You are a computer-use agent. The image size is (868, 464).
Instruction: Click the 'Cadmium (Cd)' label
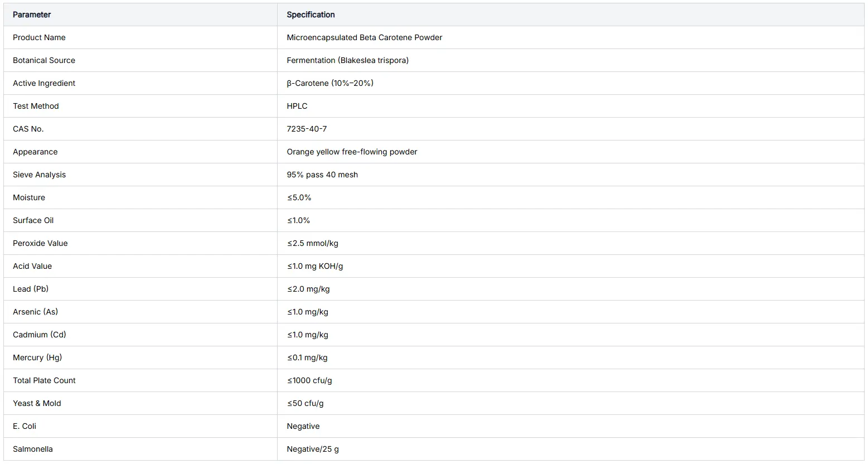(x=40, y=335)
